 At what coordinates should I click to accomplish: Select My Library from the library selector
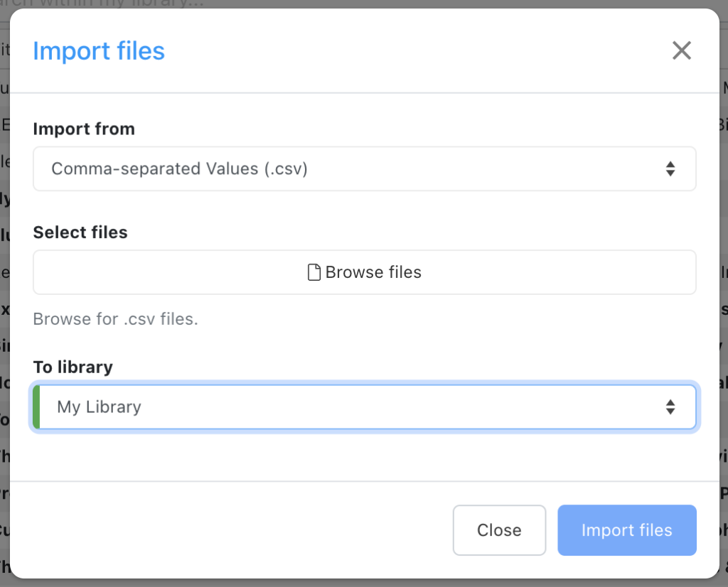[364, 406]
